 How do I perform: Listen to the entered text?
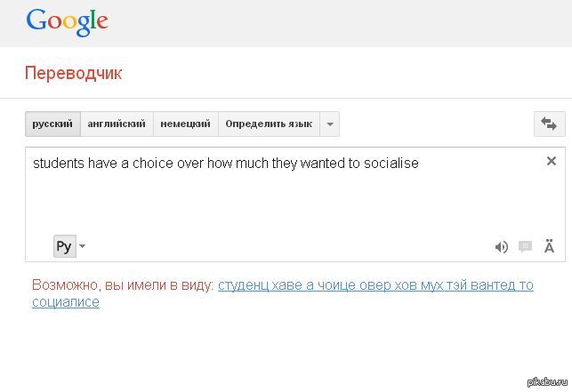501,247
